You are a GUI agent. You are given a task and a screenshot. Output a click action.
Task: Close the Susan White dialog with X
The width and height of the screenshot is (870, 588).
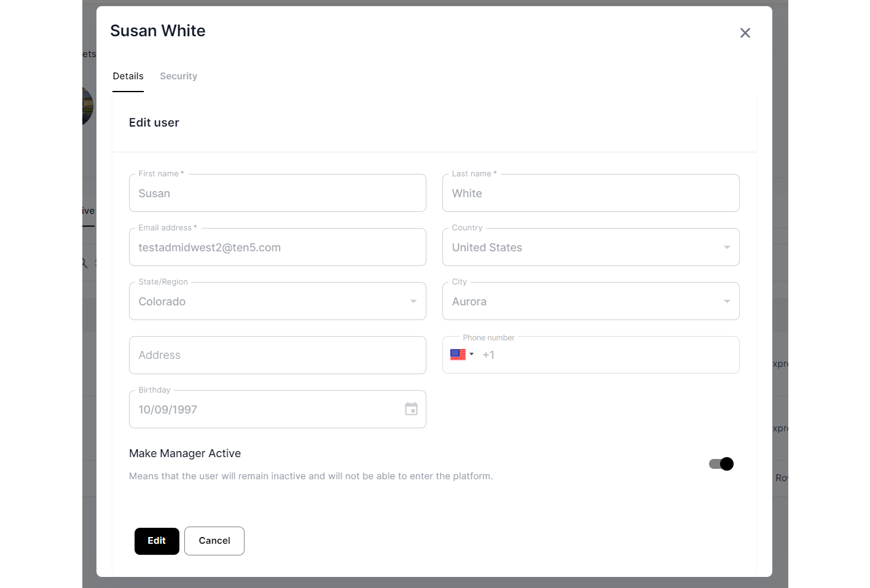[x=745, y=33]
